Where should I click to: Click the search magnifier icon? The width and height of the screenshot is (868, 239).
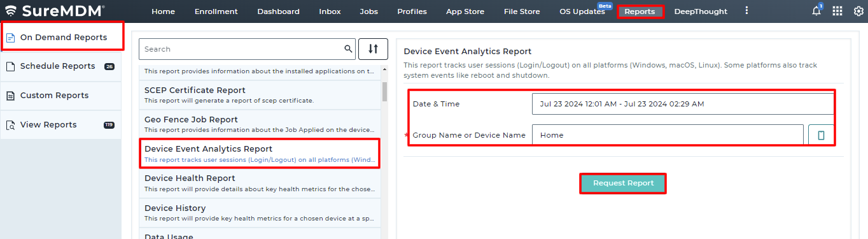coord(348,48)
